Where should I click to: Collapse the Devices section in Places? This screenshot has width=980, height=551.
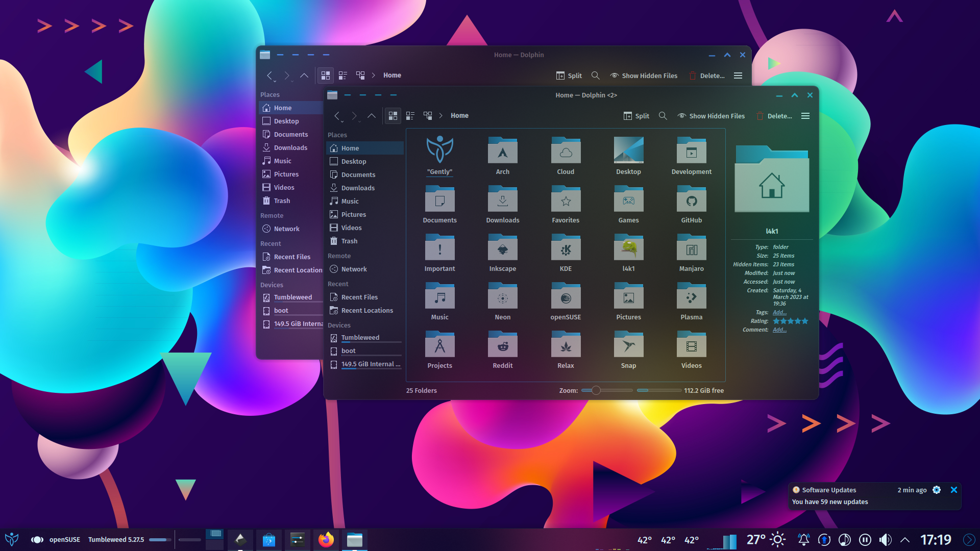click(x=339, y=325)
